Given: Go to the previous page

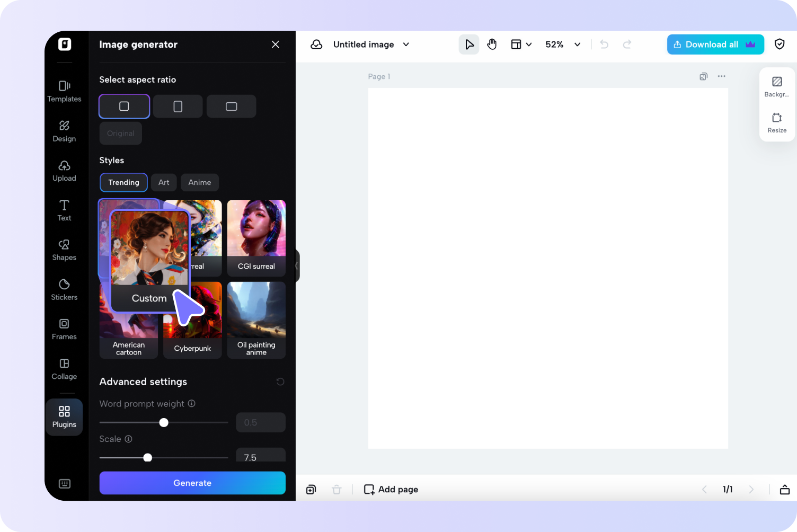Looking at the screenshot, I should coord(704,490).
